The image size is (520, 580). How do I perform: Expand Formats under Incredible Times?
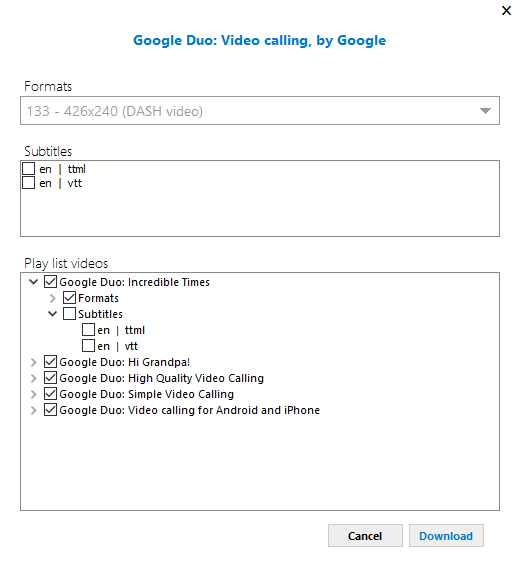point(52,298)
